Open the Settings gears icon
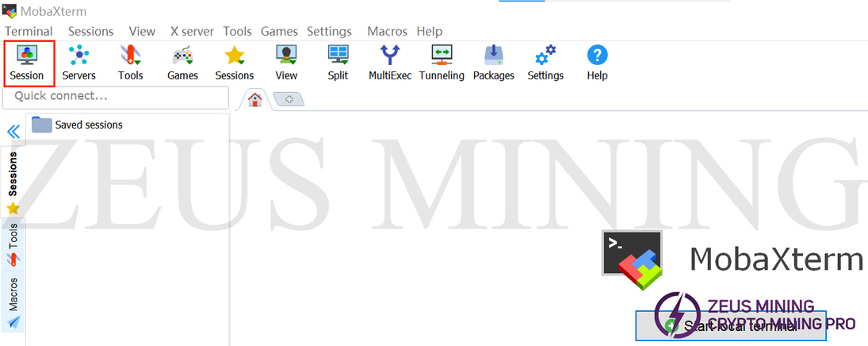The width and height of the screenshot is (868, 346). point(545,63)
